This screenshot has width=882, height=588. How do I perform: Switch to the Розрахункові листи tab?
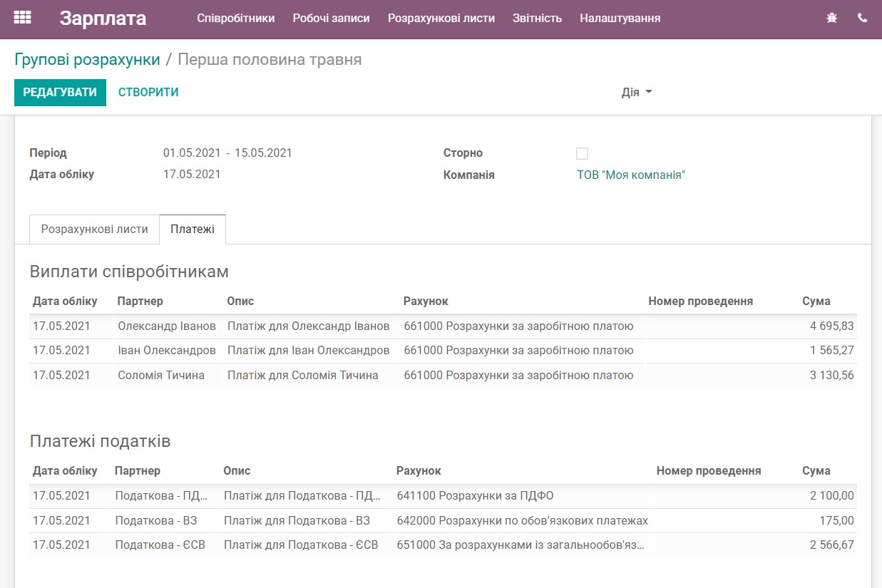point(95,229)
